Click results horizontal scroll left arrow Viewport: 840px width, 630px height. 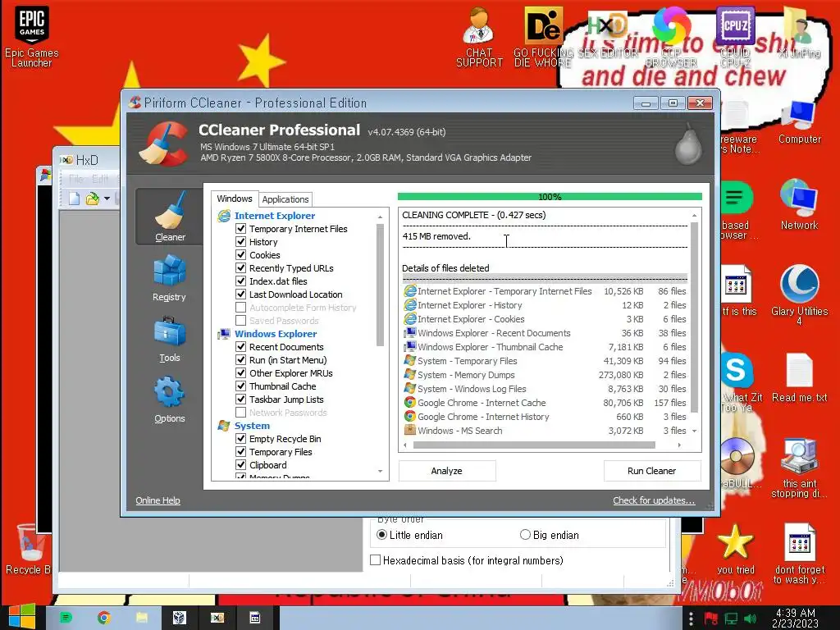(x=405, y=445)
